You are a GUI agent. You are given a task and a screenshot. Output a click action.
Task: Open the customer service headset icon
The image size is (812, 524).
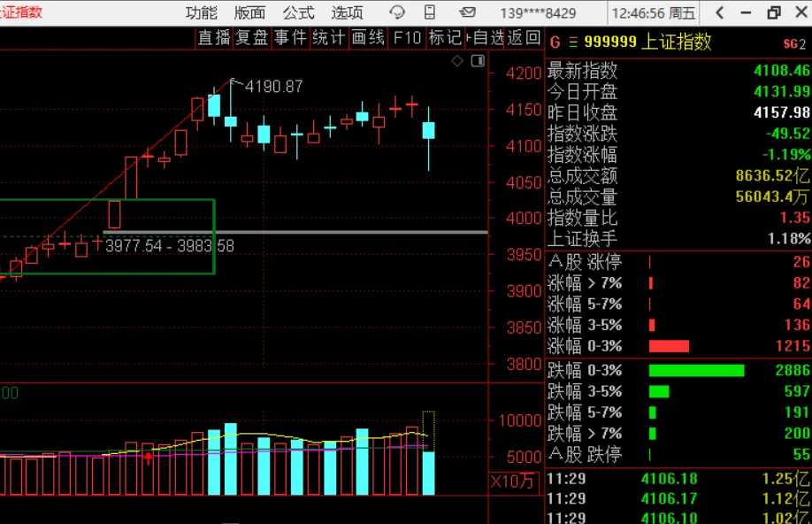coord(396,12)
